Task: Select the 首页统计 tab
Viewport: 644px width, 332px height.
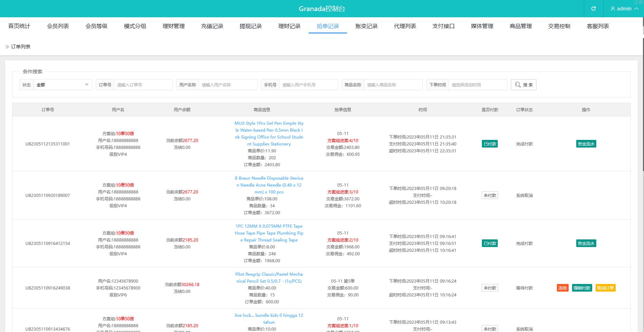Action: pyautogui.click(x=19, y=26)
